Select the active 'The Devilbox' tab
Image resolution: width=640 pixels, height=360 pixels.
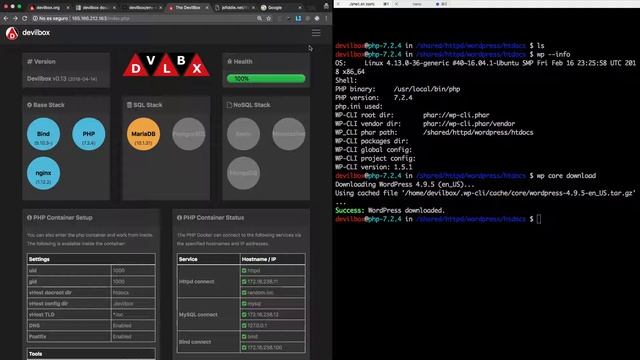tap(187, 7)
